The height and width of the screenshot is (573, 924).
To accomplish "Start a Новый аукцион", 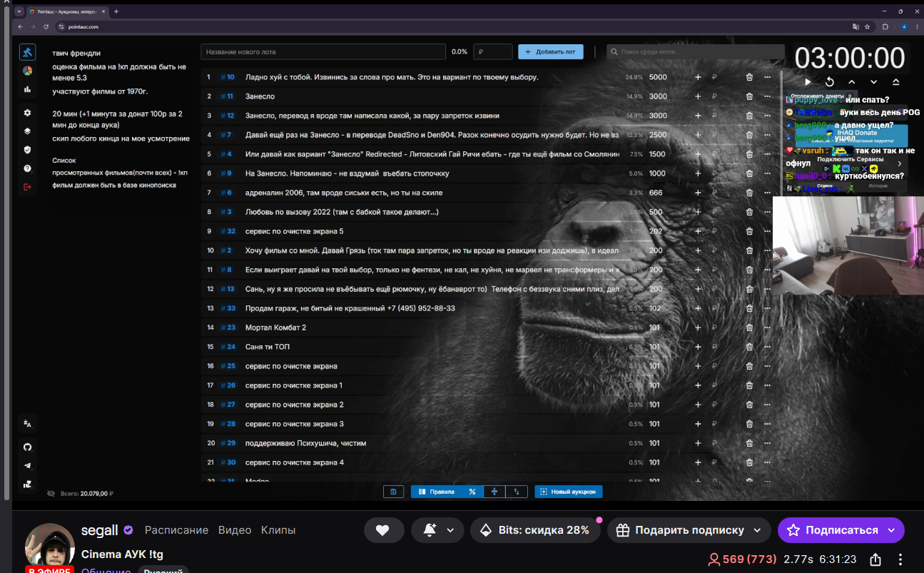I will coord(569,492).
